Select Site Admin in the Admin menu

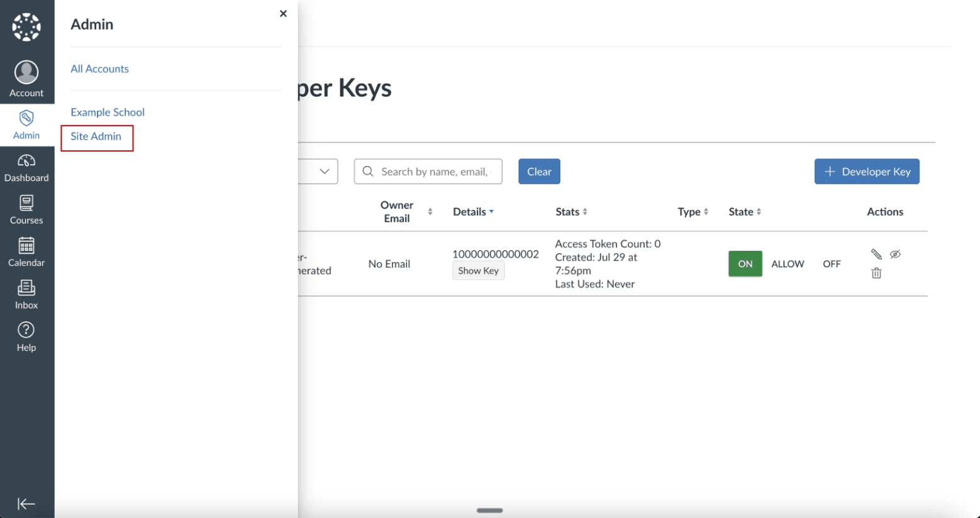[x=96, y=136]
